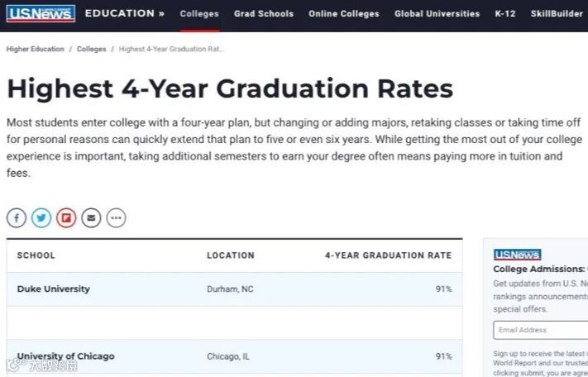The height and width of the screenshot is (377, 588).
Task: Click the Colleges breadcrumb link
Action: point(92,50)
